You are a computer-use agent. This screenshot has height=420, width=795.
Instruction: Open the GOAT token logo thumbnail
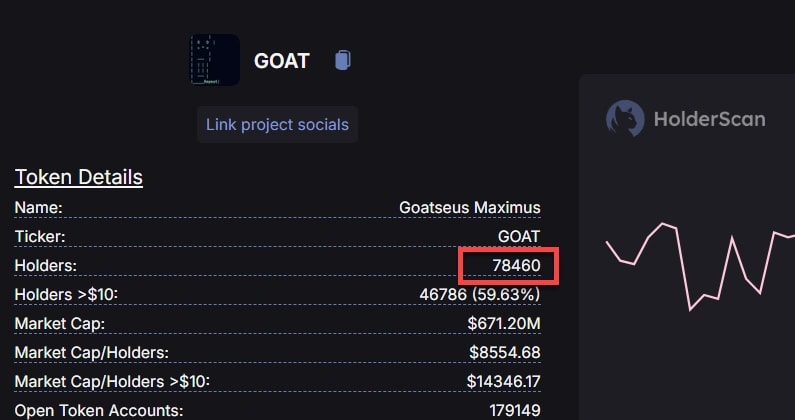(214, 60)
